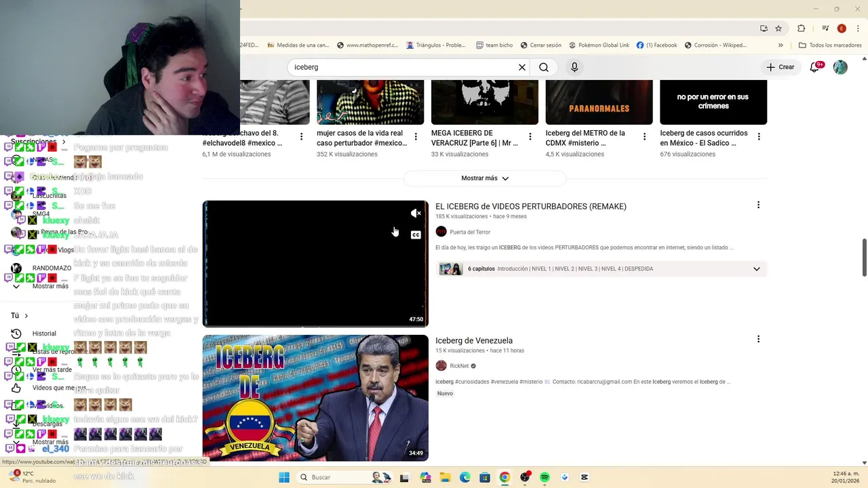Screen dimensions: 868x488
Task: Open options for mujer casos de la vida real
Action: 416,137
